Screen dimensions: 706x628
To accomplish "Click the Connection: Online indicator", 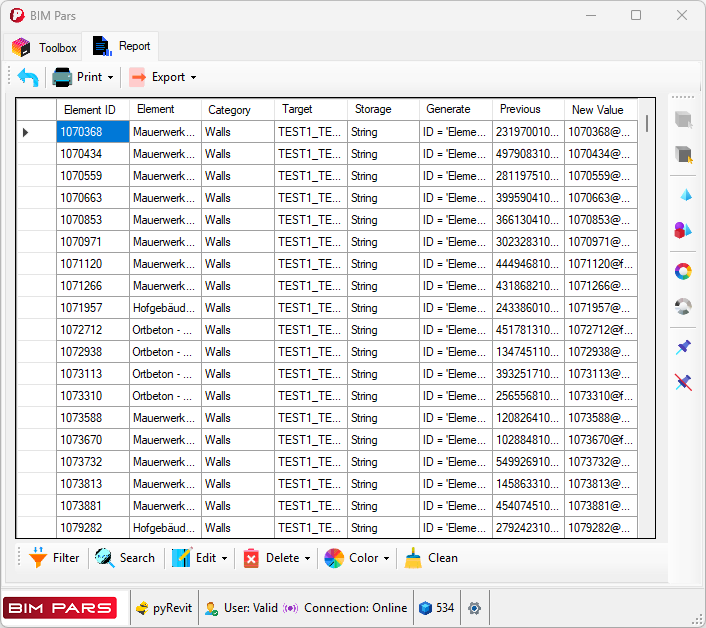I will pos(345,608).
